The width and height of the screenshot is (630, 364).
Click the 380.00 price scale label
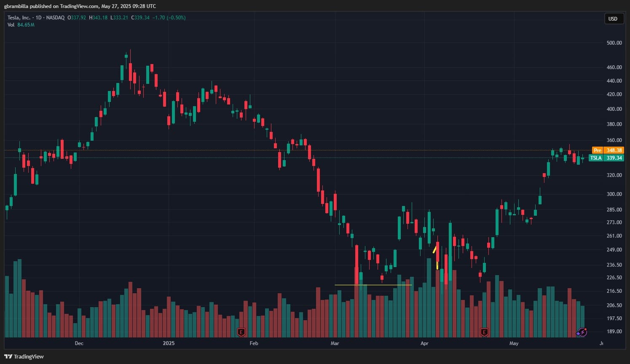click(614, 124)
